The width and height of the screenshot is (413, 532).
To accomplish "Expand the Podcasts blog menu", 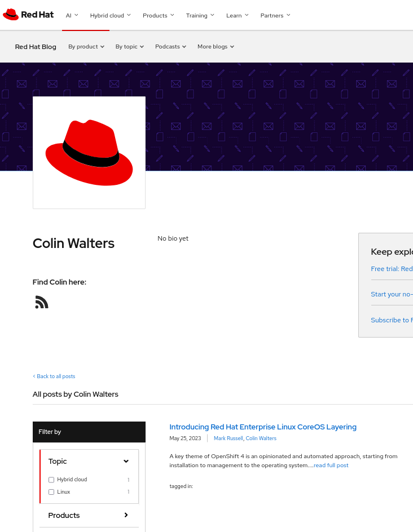I will click(x=171, y=46).
